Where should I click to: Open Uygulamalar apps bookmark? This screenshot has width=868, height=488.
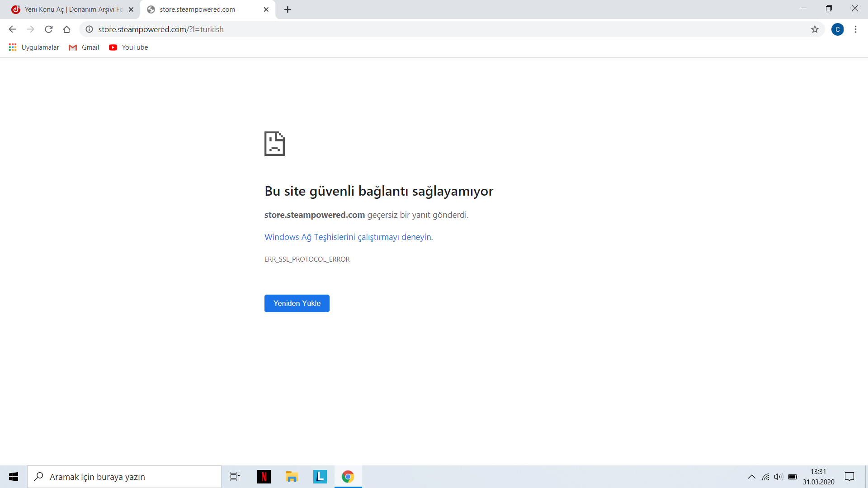[x=34, y=47]
